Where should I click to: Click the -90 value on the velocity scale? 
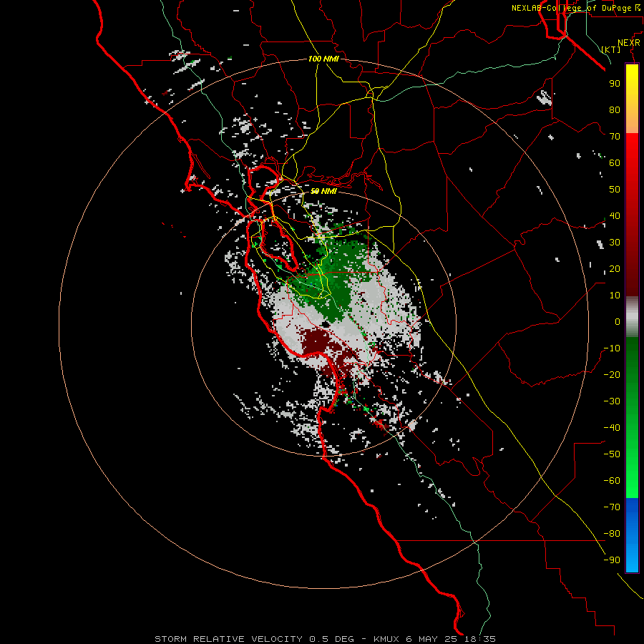click(612, 560)
